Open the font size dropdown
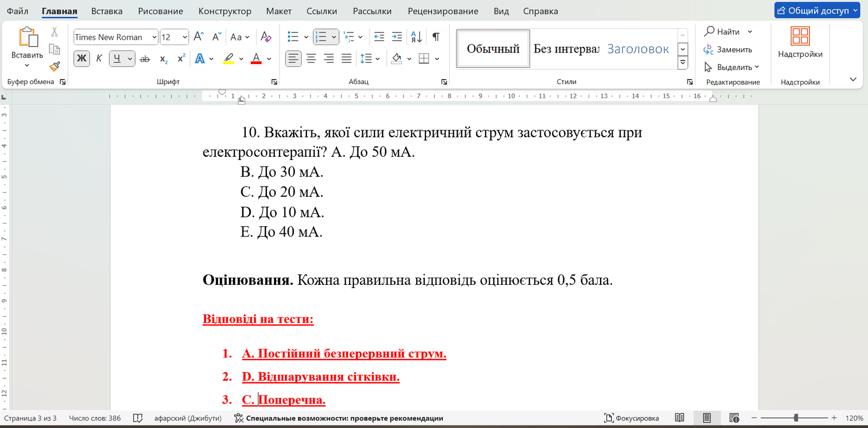 [x=184, y=37]
